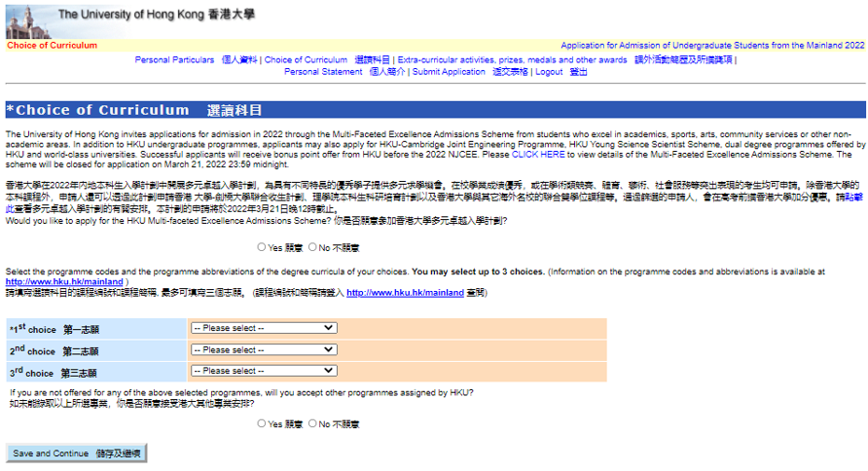Click the HKU building logo image
This screenshot has width=868, height=471.
tap(29, 22)
